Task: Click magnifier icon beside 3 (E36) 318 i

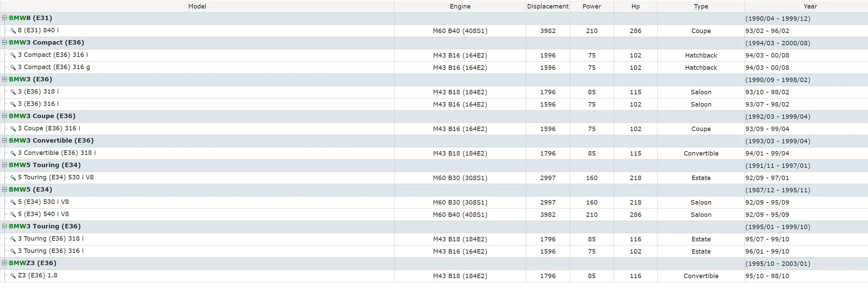Action: coord(13,92)
